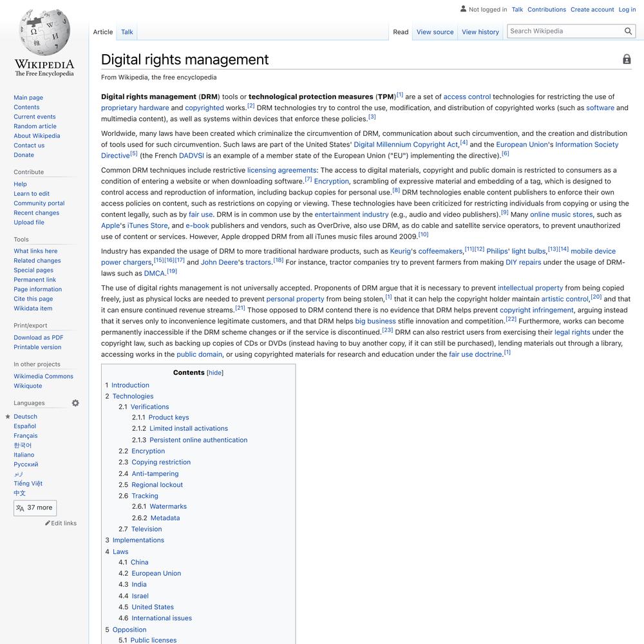This screenshot has height=644, width=644.
Task: Hide the Contents table
Action: pyautogui.click(x=215, y=372)
